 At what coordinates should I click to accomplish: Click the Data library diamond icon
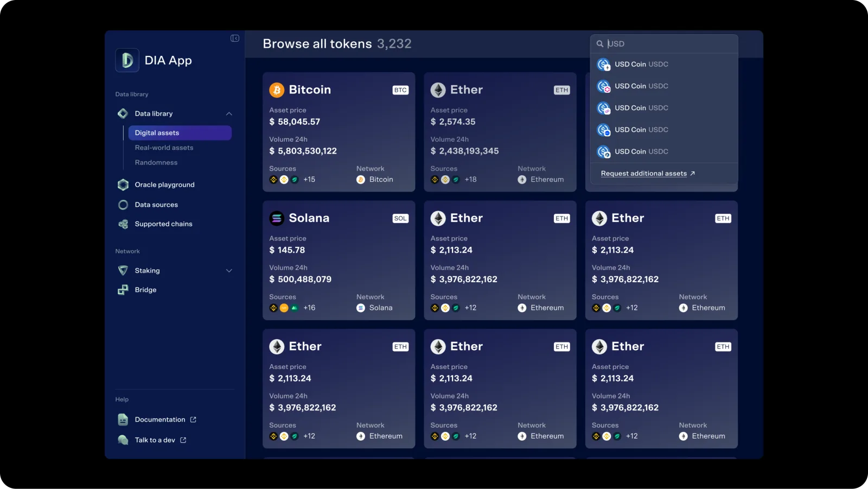[123, 113]
